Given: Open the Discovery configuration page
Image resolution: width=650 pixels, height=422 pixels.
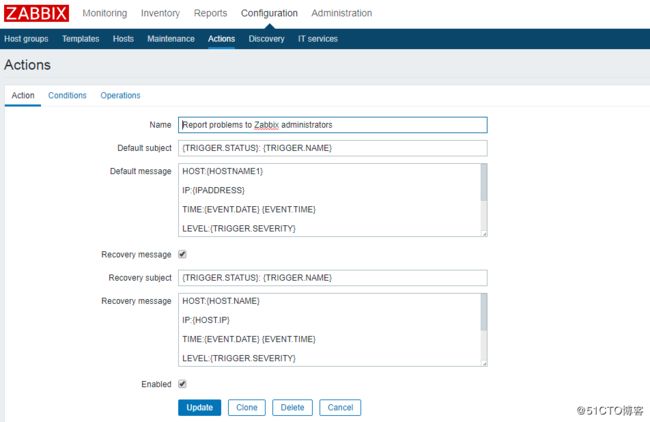Looking at the screenshot, I should [x=267, y=39].
